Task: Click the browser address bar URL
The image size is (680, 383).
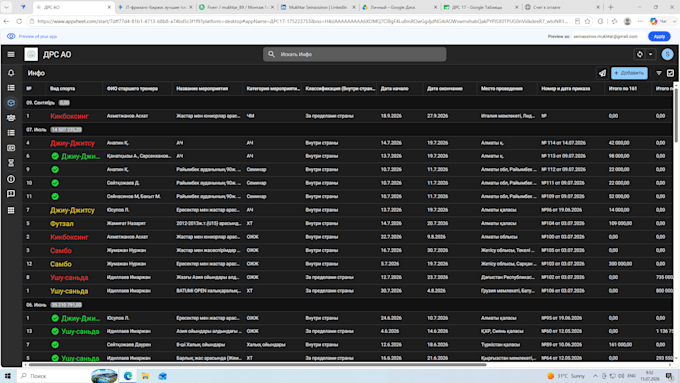Action: click(302, 21)
